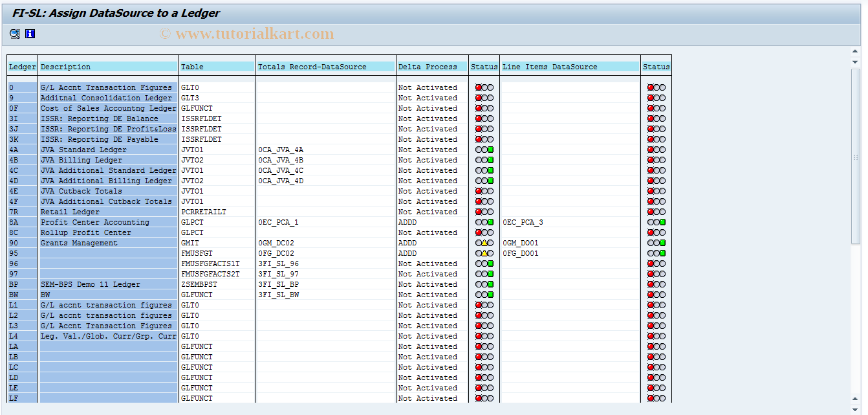This screenshot has height=415, width=868.
Task: Click the vertical scrollbar thumb grip
Action: point(856,157)
